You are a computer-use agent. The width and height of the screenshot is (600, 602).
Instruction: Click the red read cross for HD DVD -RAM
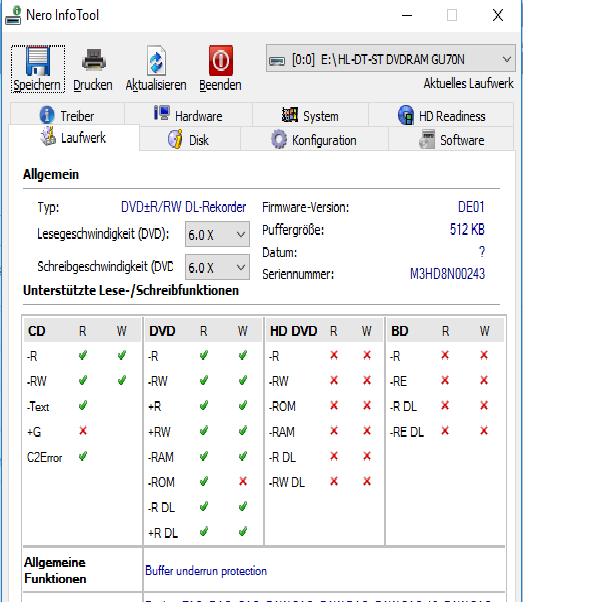(x=334, y=431)
